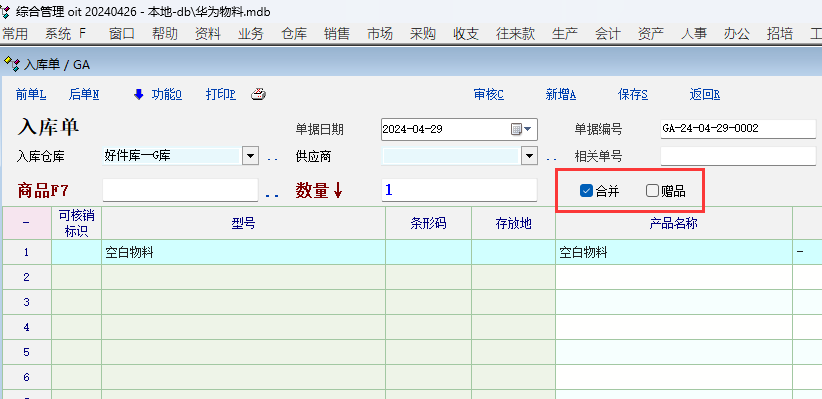Click lookup dots beside 商品F7 field
Screen dimensions: 822x399
click(272, 195)
